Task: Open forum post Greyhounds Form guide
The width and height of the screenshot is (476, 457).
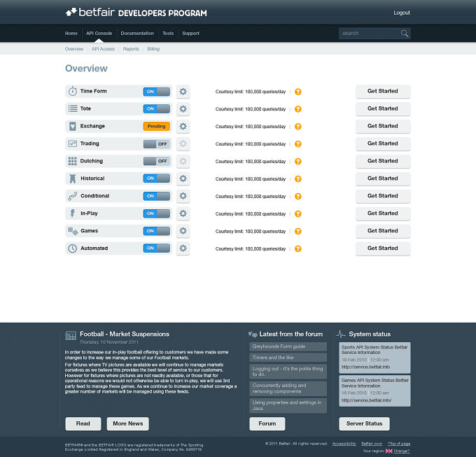Action: [x=288, y=346]
